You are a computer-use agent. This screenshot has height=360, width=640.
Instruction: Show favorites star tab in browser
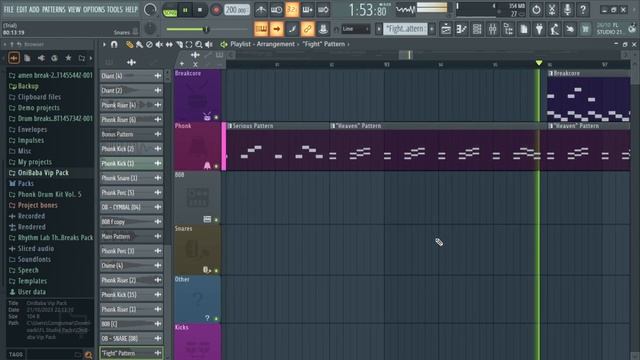click(x=68, y=58)
